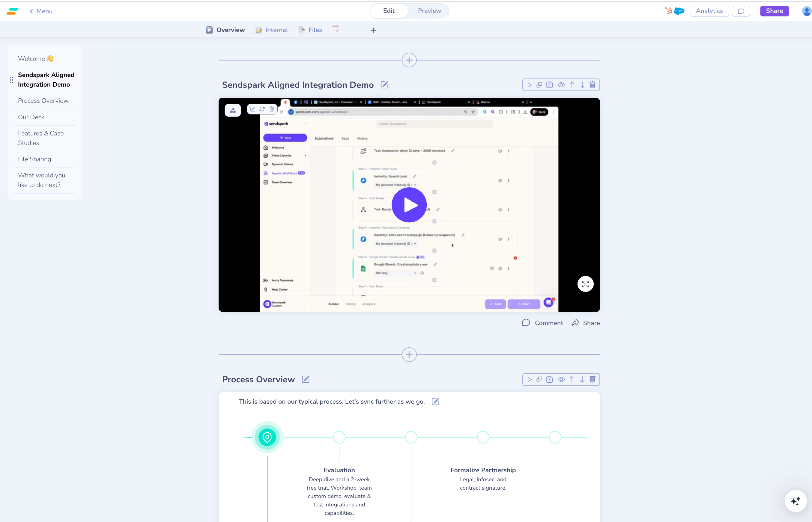This screenshot has width=812, height=522.
Task: Open the widget type shapes icon on video
Action: click(x=233, y=110)
